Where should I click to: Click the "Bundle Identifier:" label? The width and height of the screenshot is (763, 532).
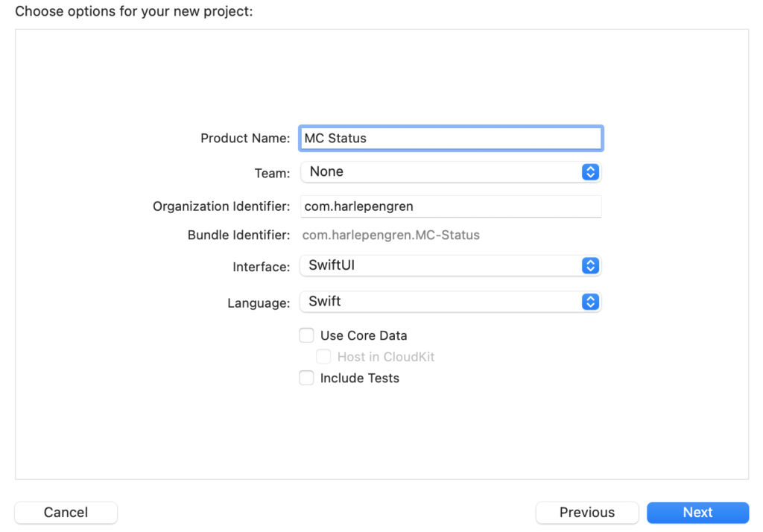238,235
